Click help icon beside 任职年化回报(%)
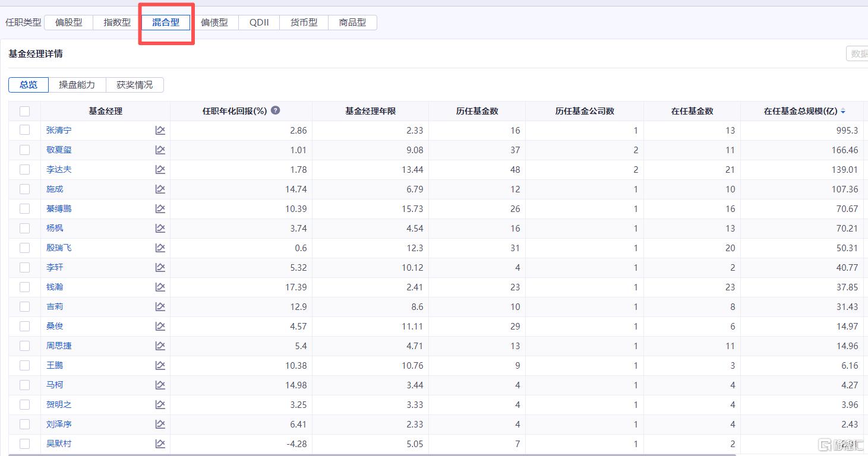The height and width of the screenshot is (456, 868). [x=276, y=110]
